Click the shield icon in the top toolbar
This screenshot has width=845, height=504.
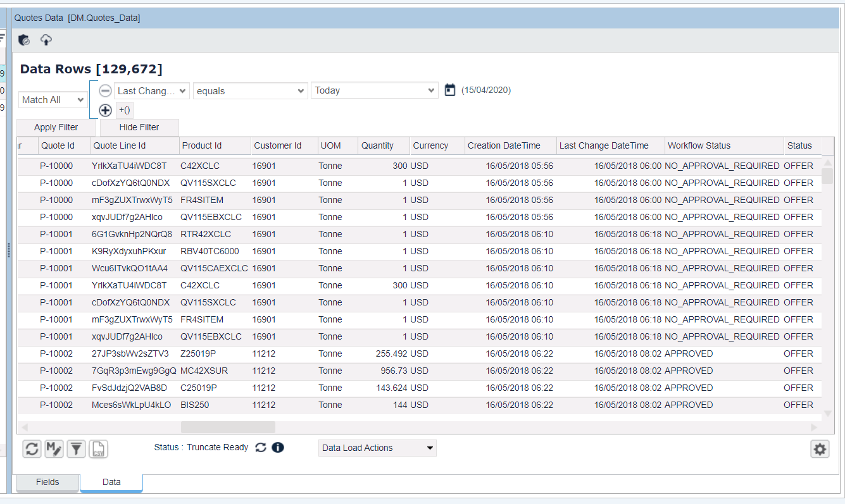point(24,40)
